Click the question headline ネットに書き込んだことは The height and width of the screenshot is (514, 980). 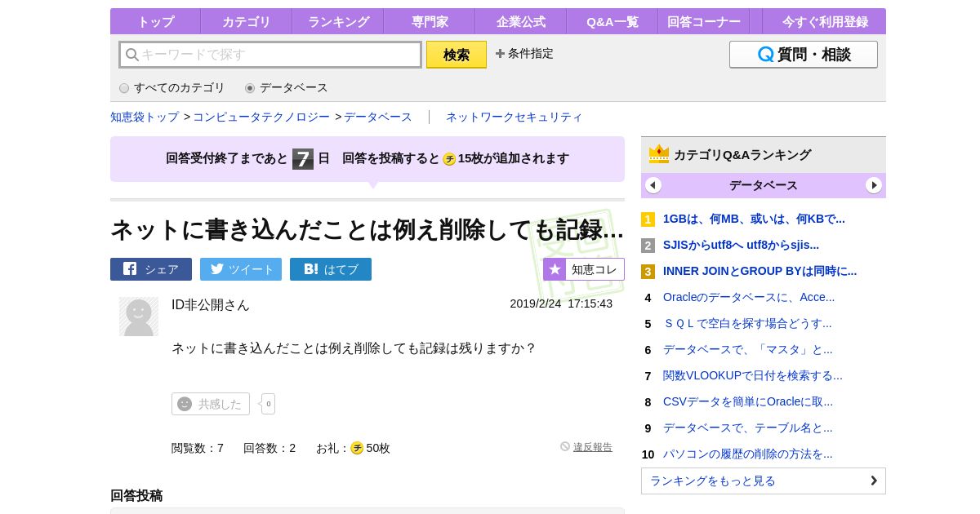tap(367, 230)
